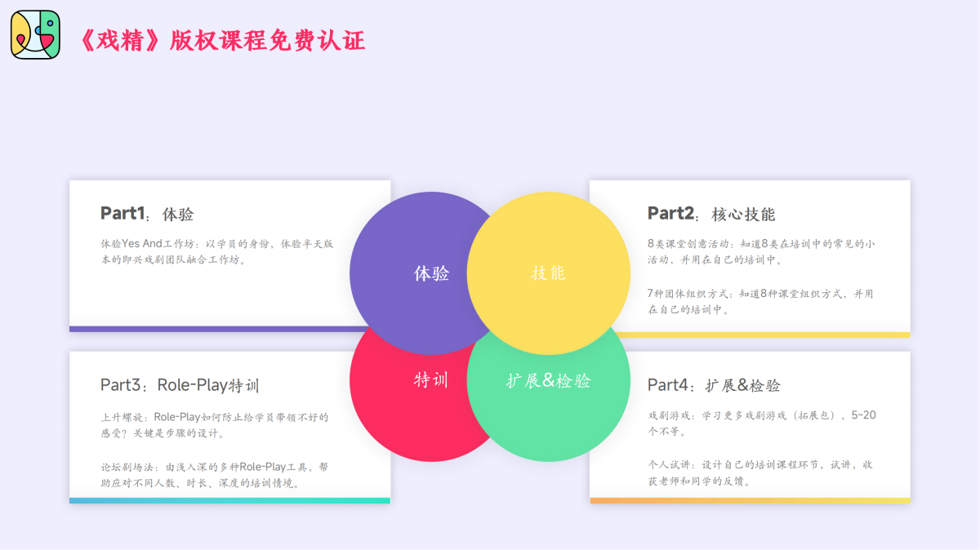The width and height of the screenshot is (980, 550).
Task: Select the Part2：核心技能 heading
Action: click(x=710, y=214)
